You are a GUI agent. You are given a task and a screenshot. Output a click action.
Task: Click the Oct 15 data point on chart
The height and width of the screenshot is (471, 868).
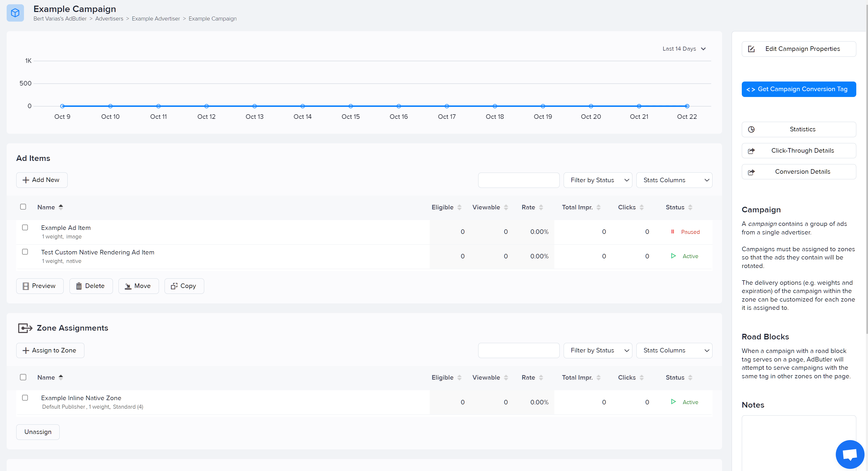[x=350, y=106]
